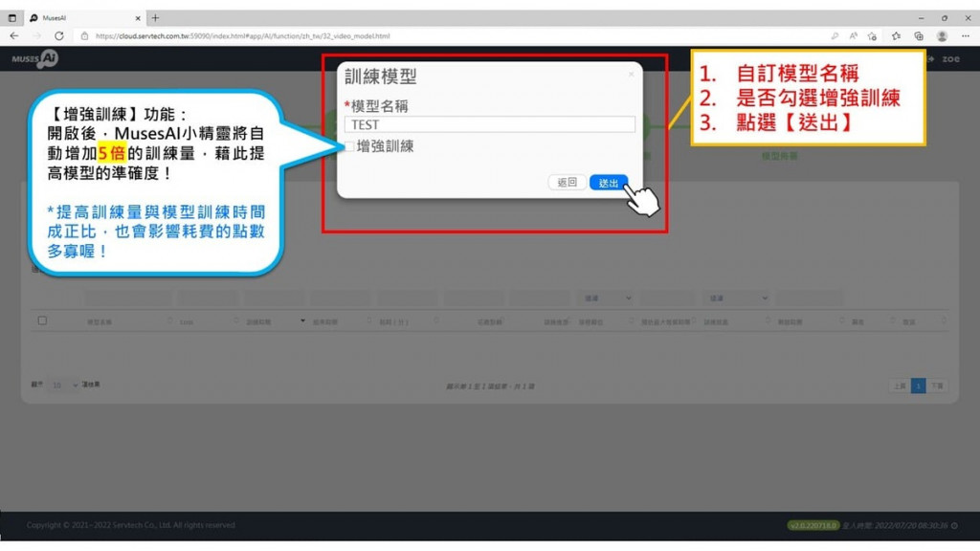Open the collections icon
980x551 pixels.
(x=919, y=36)
